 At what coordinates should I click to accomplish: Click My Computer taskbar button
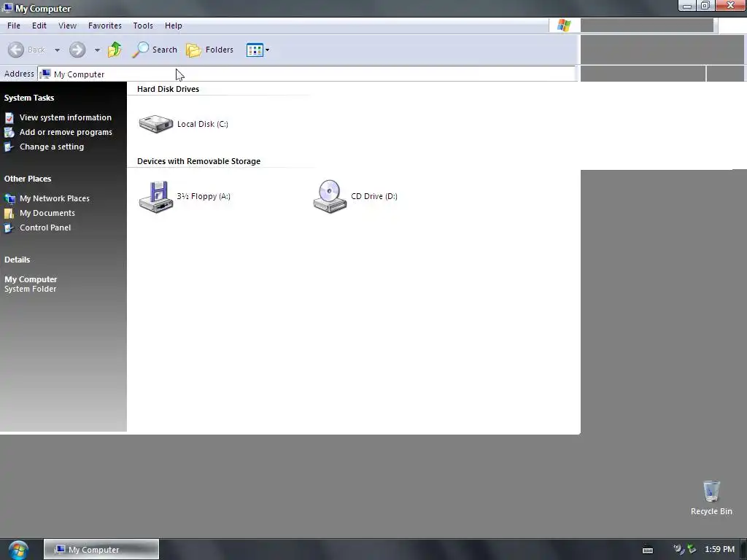pyautogui.click(x=101, y=550)
